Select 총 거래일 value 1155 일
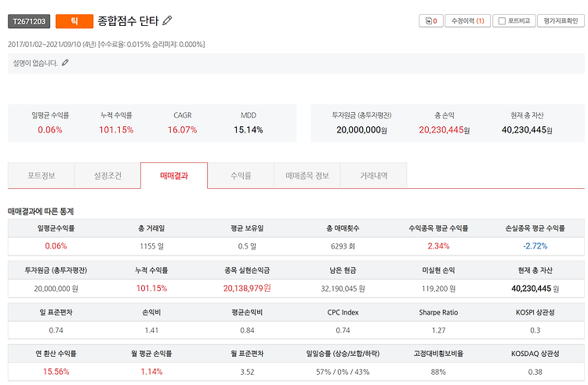588x385 pixels. [152, 246]
